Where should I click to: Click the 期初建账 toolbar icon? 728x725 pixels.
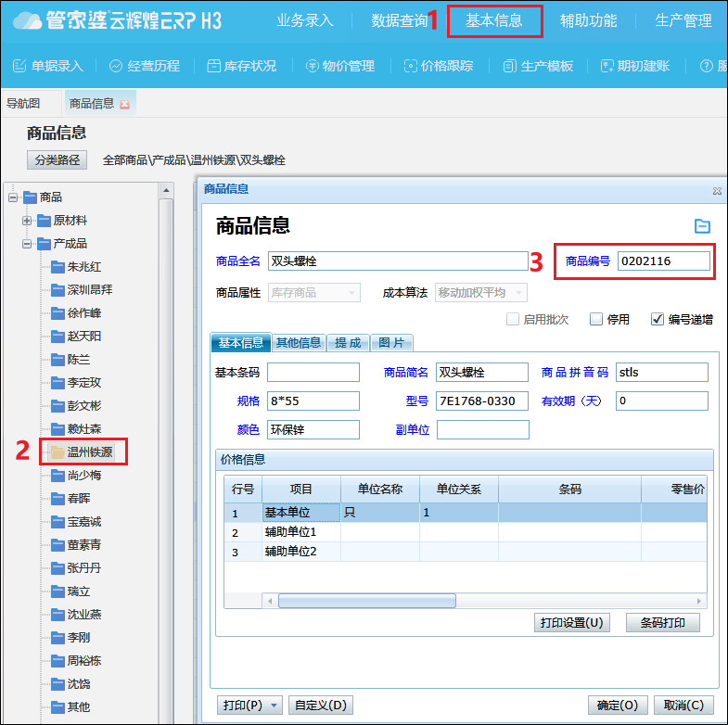pos(607,66)
